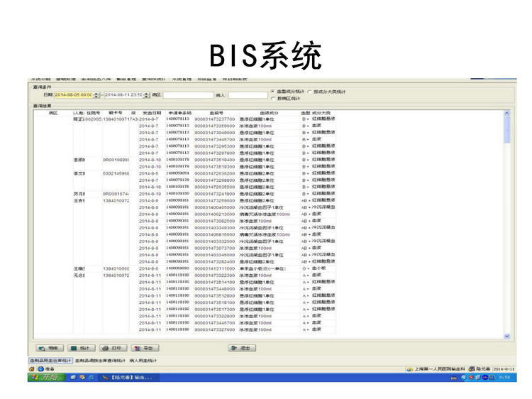Click the first quick launch icon
The height and width of the screenshot is (399, 532).
point(73,377)
